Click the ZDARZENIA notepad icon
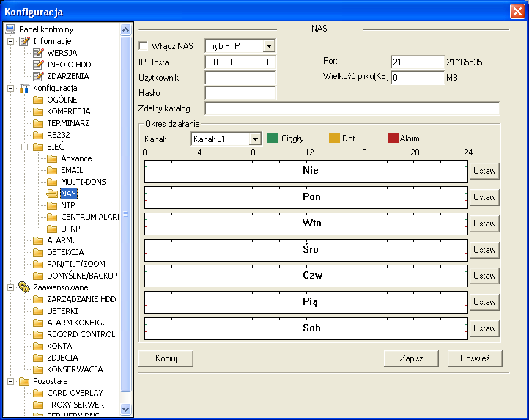 tap(38, 76)
